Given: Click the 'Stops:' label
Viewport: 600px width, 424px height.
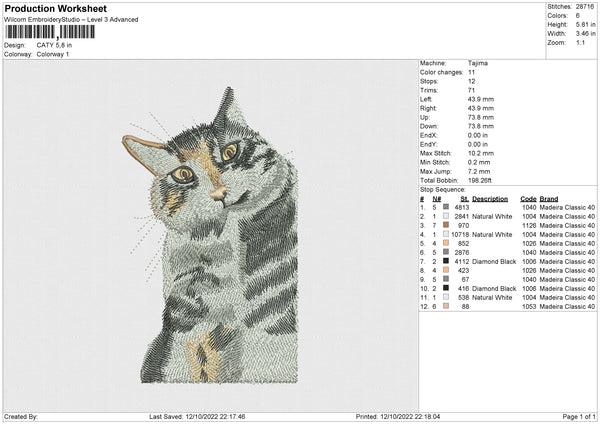Looking at the screenshot, I should click(429, 82).
